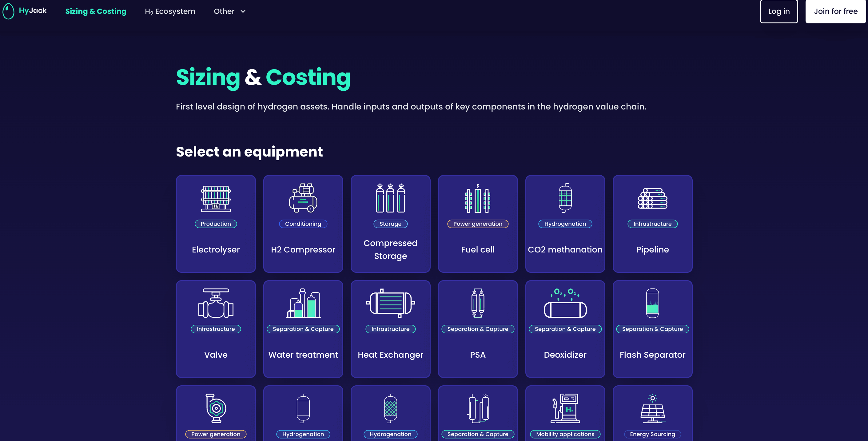Click the Pipeline pipes icon
This screenshot has width=868, height=441.
(652, 198)
